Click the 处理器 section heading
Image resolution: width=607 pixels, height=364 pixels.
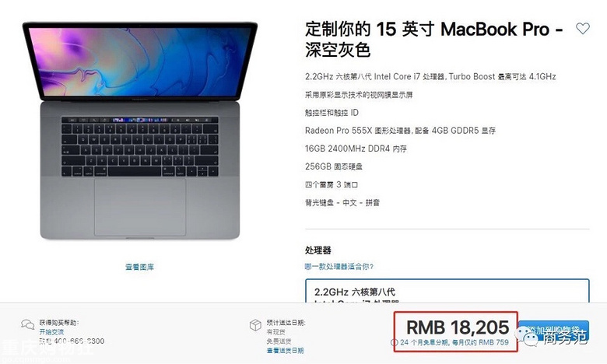(x=318, y=250)
